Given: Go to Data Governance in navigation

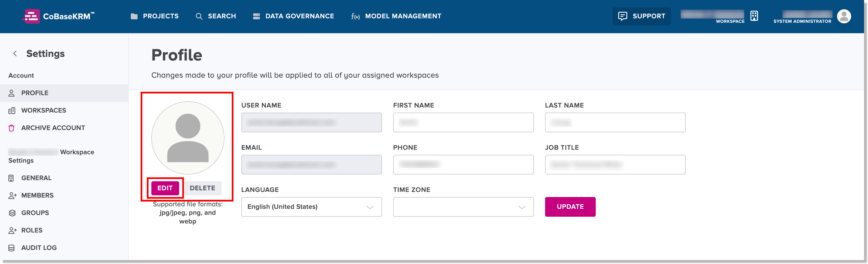Looking at the screenshot, I should coord(293,16).
